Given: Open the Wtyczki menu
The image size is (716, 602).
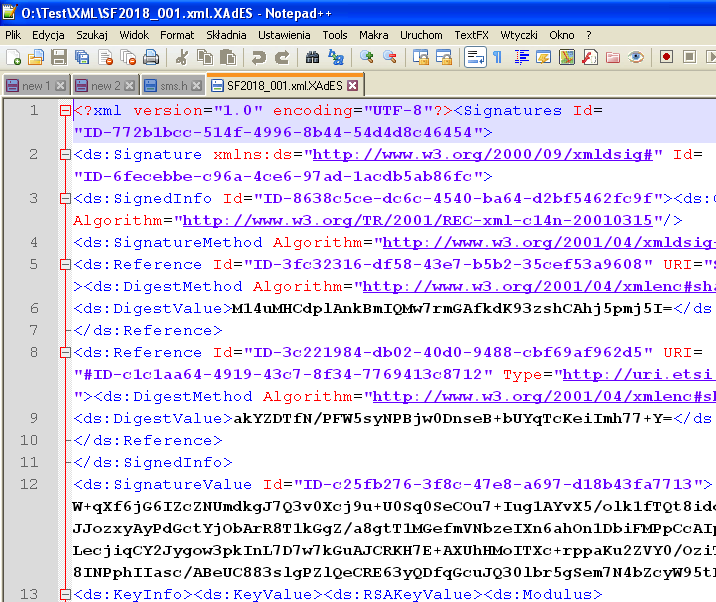Looking at the screenshot, I should (519, 35).
